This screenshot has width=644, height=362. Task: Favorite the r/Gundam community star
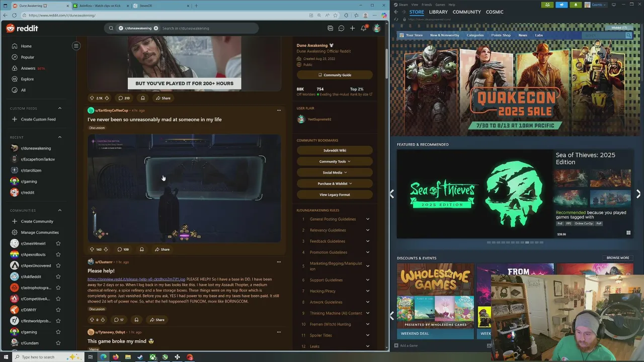(58, 343)
